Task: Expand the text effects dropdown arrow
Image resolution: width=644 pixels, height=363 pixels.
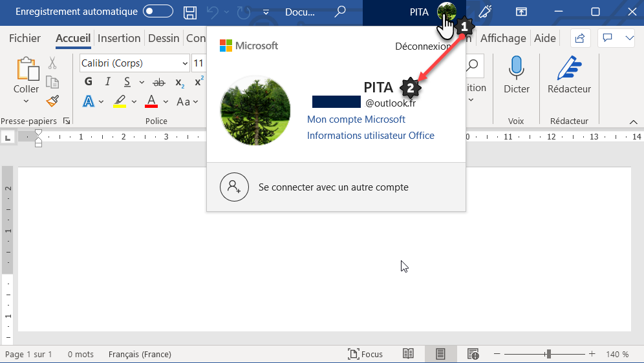Action: [101, 101]
